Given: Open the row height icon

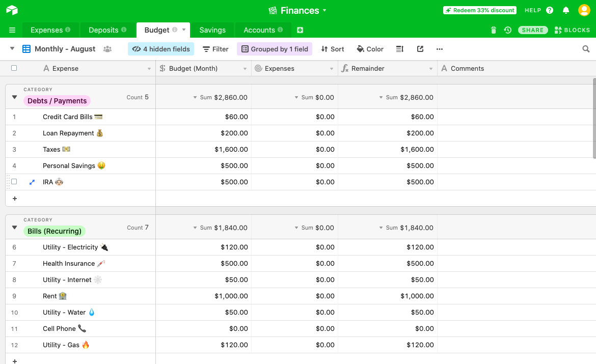Looking at the screenshot, I should (400, 49).
